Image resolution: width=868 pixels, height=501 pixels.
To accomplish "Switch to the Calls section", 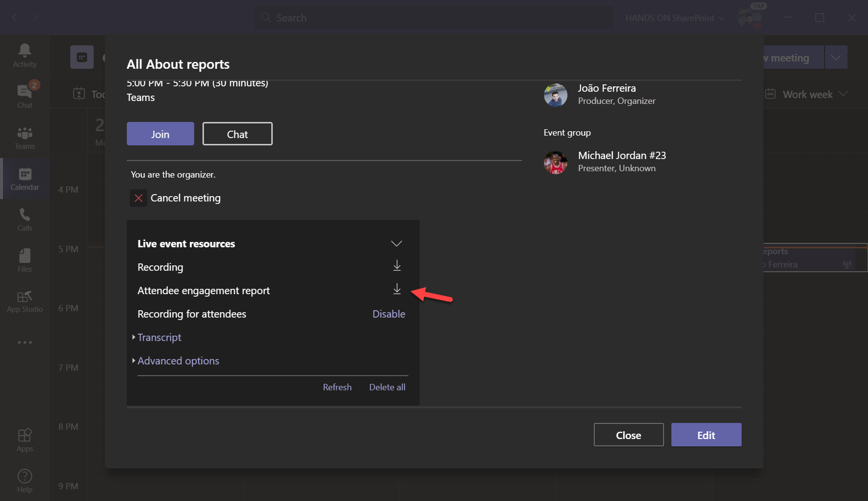I will point(24,219).
